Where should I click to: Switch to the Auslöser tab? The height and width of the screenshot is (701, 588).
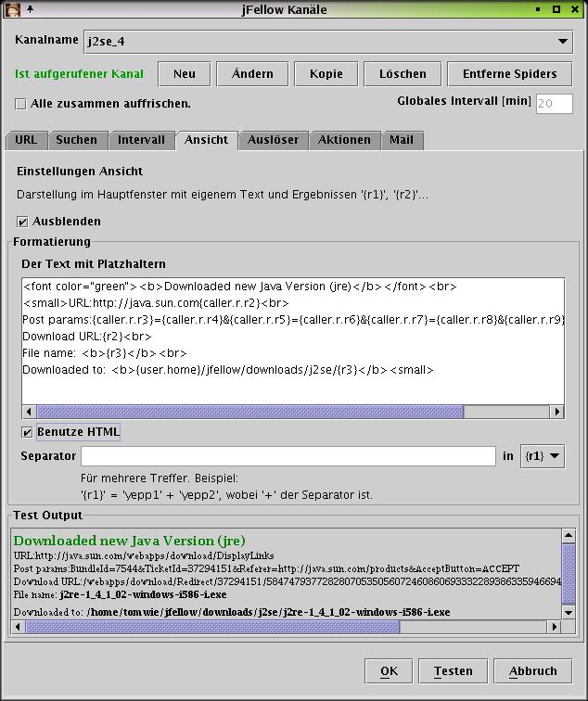(x=273, y=140)
